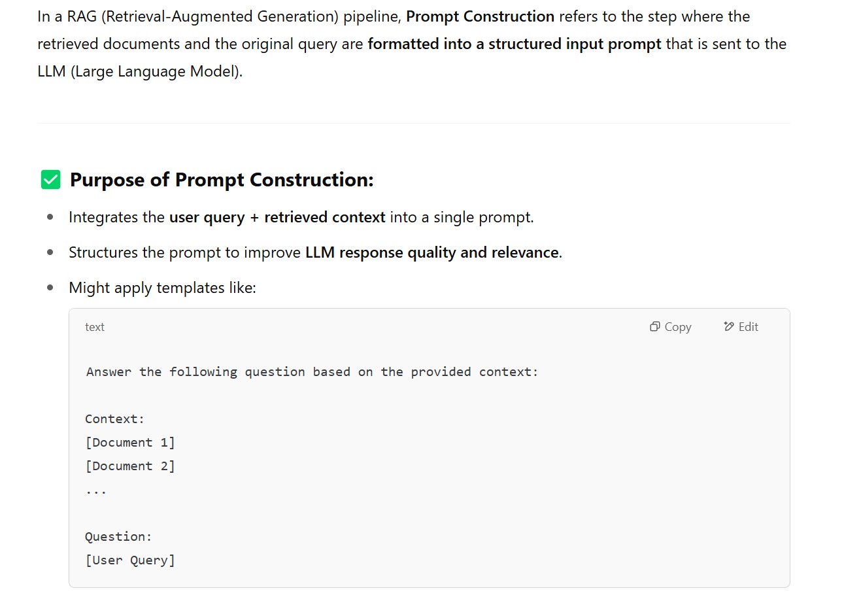This screenshot has width=844, height=616.
Task: Click the "[User Query]" placeholder in the code
Action: (130, 560)
